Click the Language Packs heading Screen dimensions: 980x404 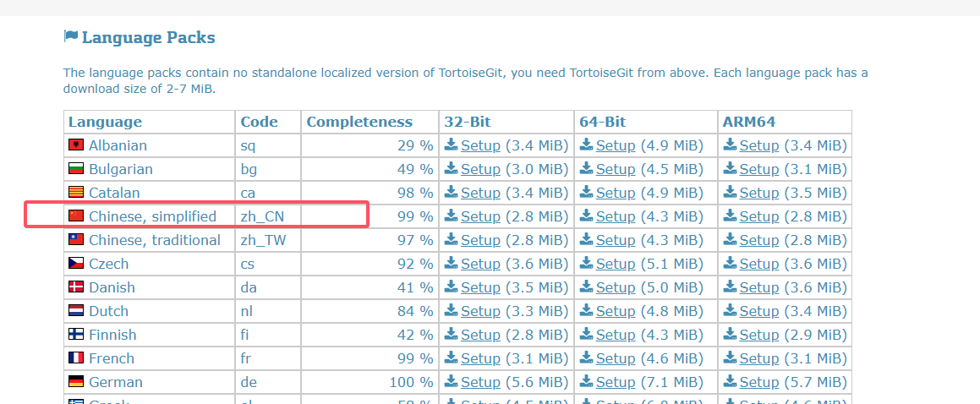(149, 37)
